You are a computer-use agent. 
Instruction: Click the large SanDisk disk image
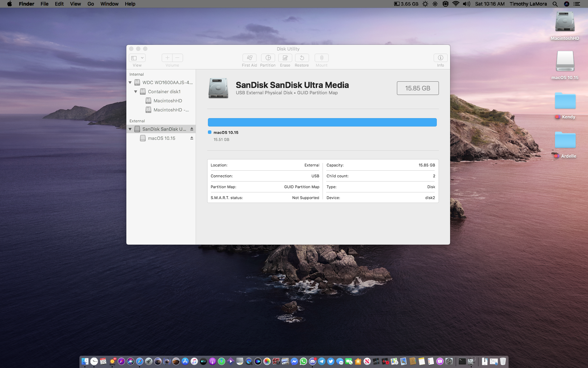point(218,88)
